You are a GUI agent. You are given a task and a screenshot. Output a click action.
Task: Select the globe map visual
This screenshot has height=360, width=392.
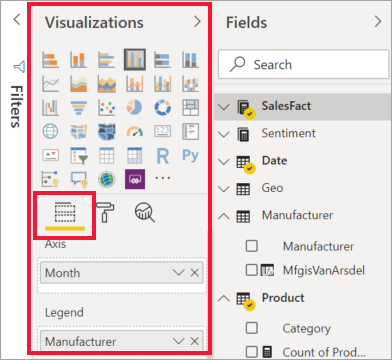(x=51, y=131)
